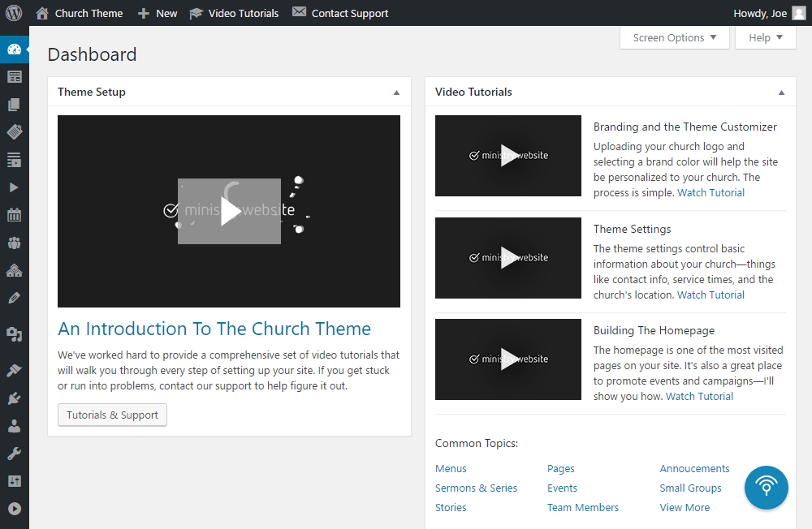Click the WordPress logo in admin bar

point(14,13)
